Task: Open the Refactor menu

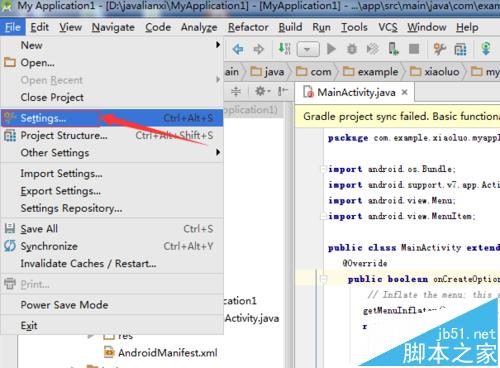Action: [x=248, y=27]
